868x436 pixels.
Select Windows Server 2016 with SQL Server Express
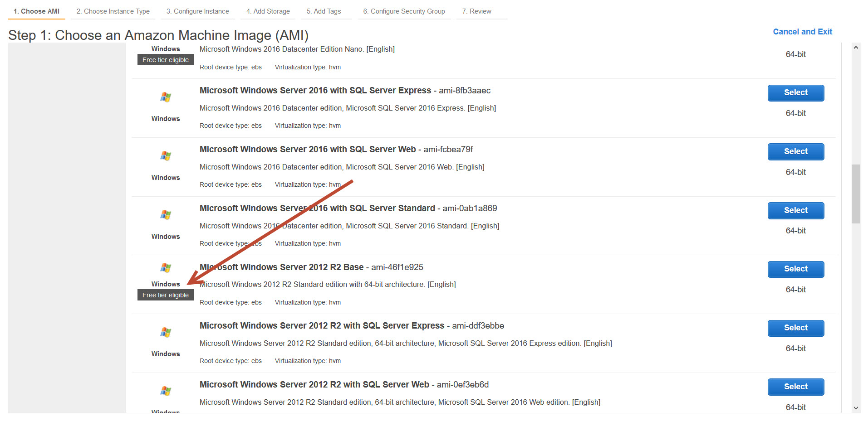coord(795,93)
